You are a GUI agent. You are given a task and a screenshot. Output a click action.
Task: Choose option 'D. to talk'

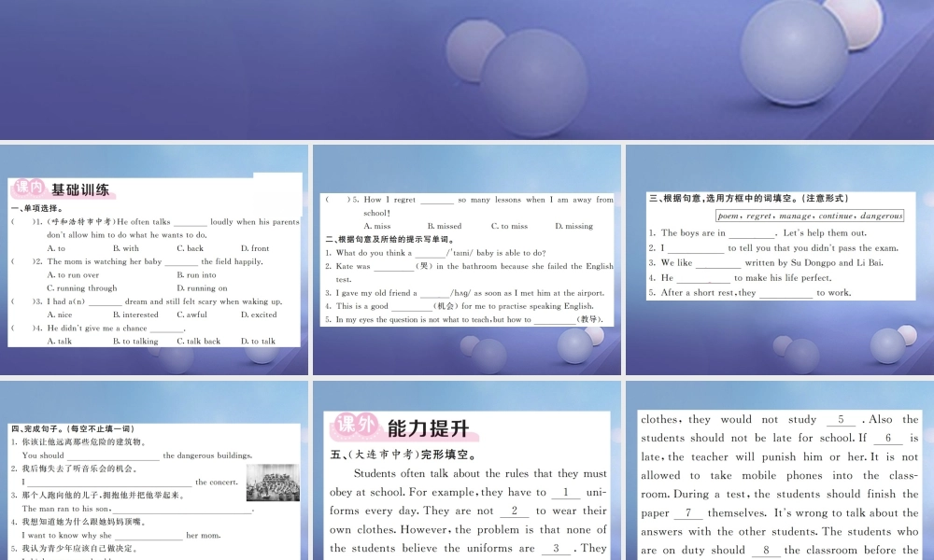tap(259, 342)
